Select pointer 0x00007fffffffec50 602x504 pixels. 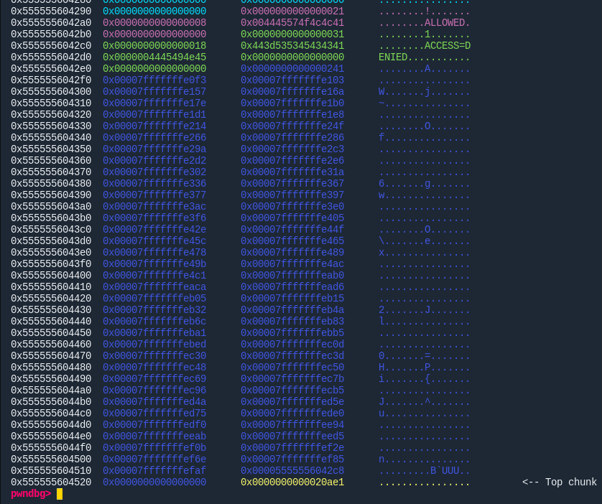click(292, 367)
